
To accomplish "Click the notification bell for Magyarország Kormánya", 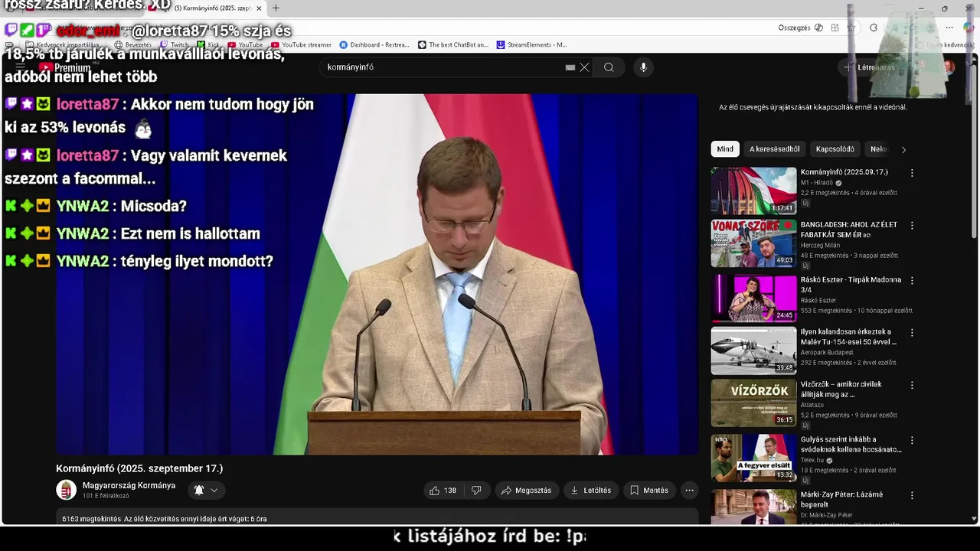I will (199, 490).
